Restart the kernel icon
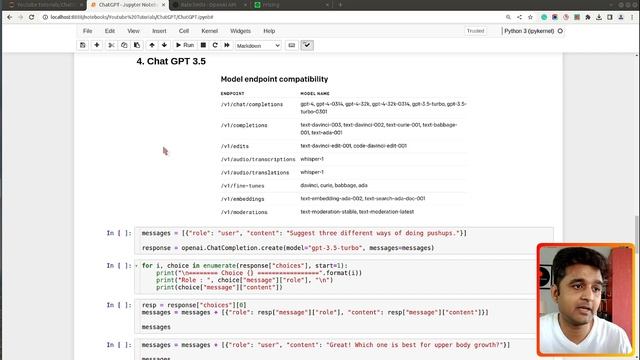 pyautogui.click(x=215, y=45)
